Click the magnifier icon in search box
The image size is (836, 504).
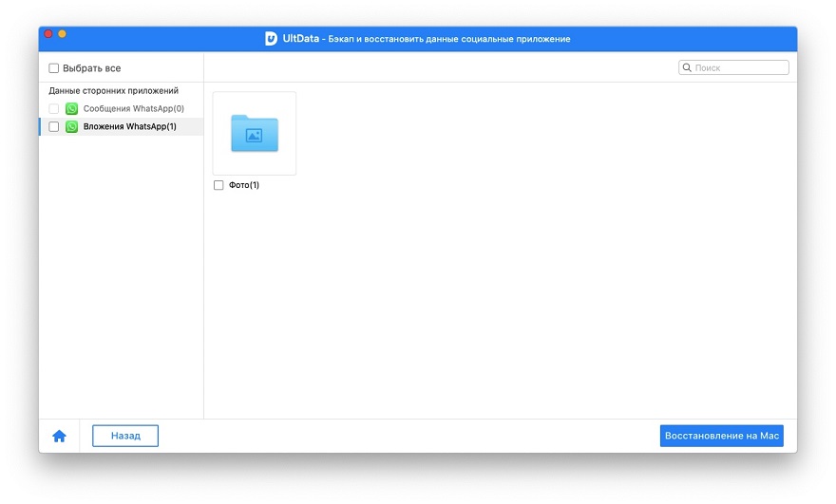(687, 67)
